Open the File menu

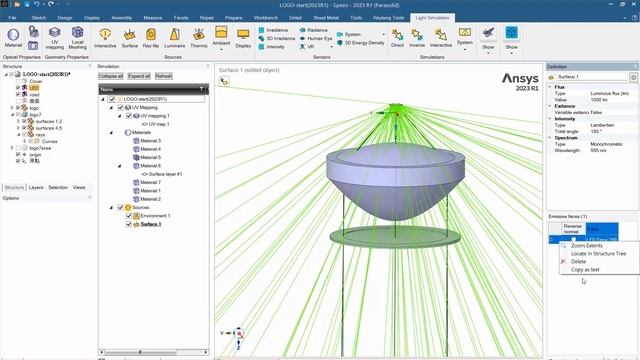[x=12, y=18]
